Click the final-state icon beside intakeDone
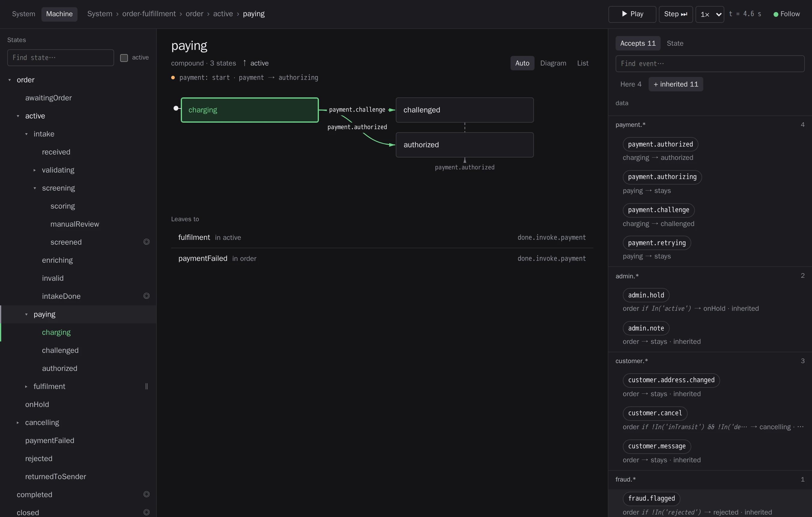812x517 pixels. pos(146,296)
